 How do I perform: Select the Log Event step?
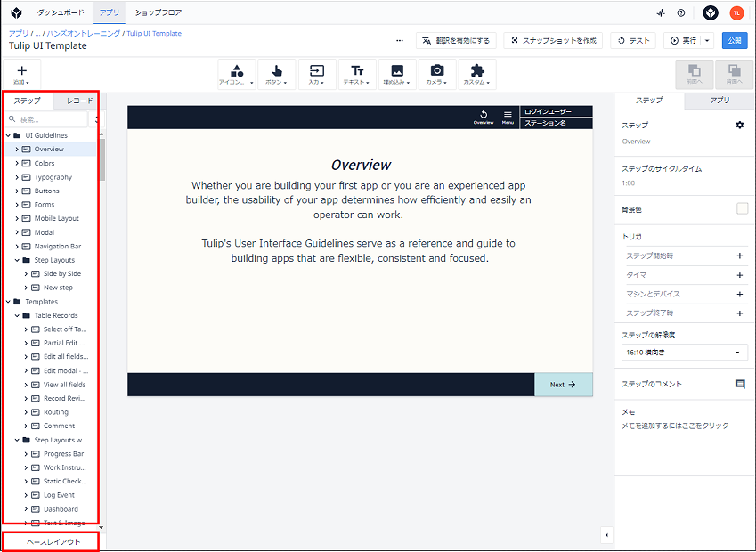(59, 495)
